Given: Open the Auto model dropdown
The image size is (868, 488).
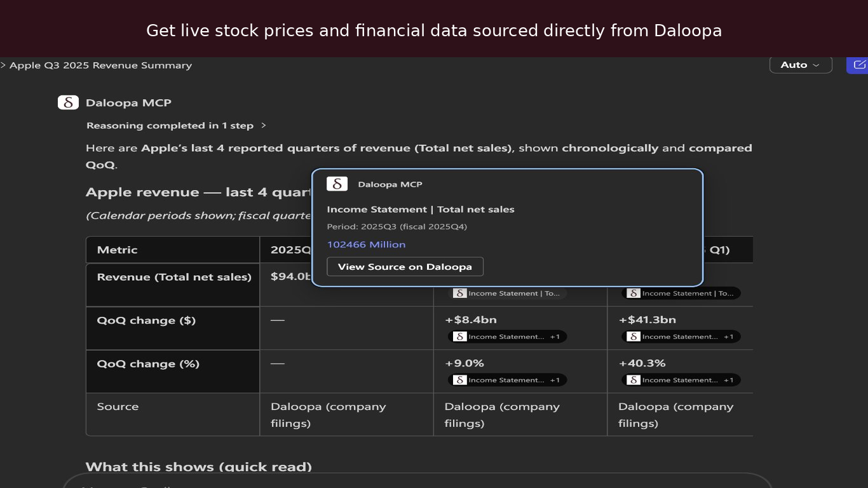Looking at the screenshot, I should 801,65.
